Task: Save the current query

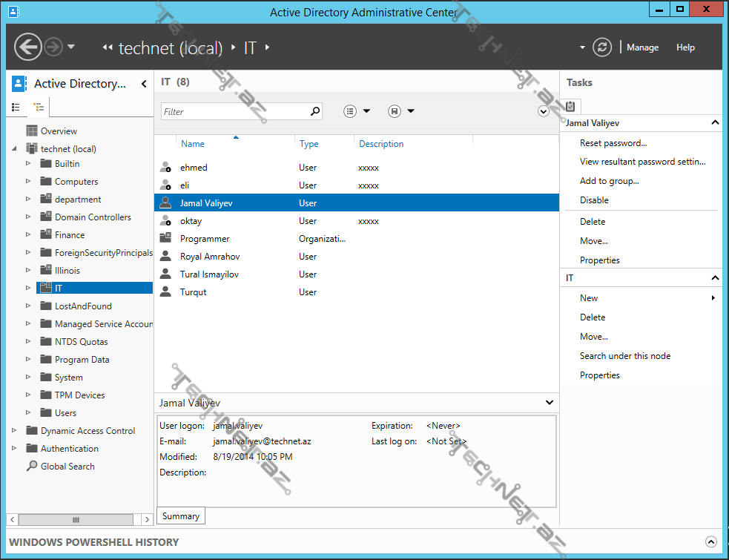Action: click(393, 111)
